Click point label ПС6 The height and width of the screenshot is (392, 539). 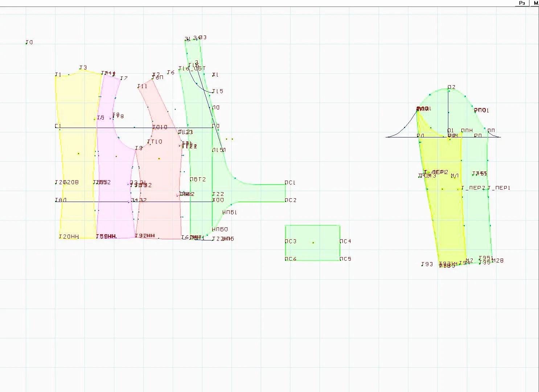[x=291, y=259]
